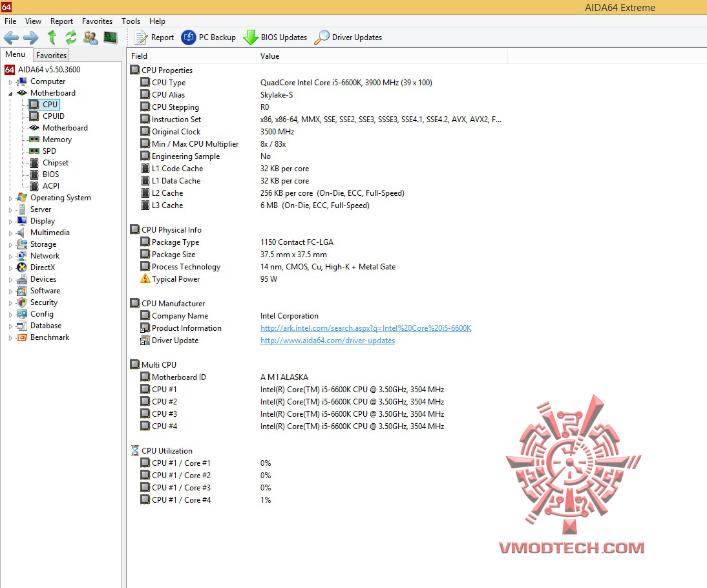The height and width of the screenshot is (588, 707).
Task: Select the L3 Cache row
Action: coord(315,205)
